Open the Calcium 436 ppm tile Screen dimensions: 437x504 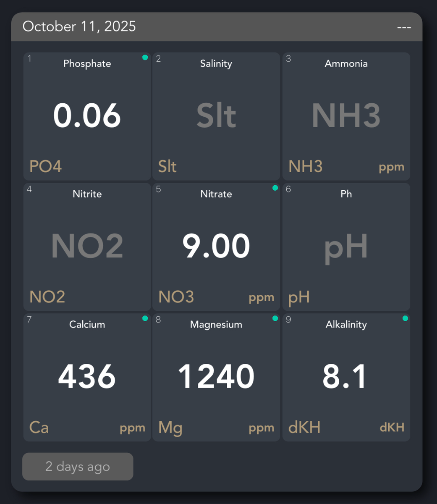[x=87, y=377]
